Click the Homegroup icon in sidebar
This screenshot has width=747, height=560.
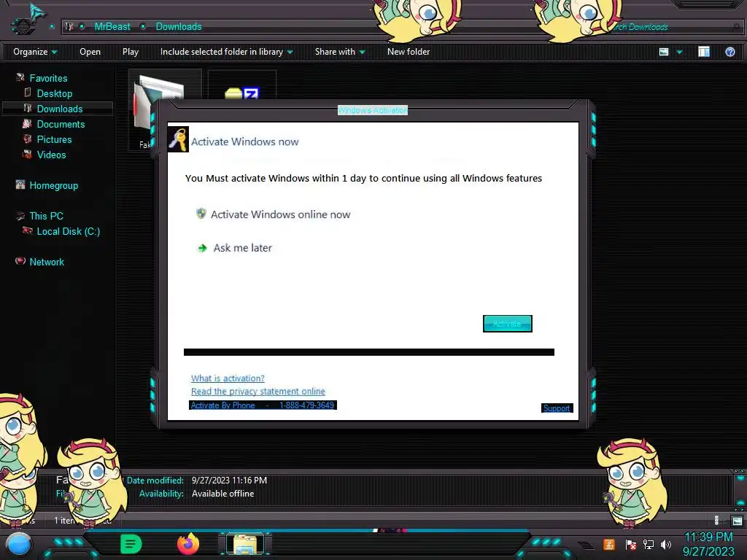(x=20, y=184)
